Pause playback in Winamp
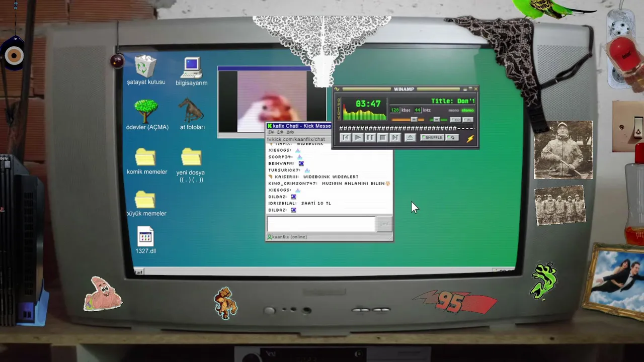The width and height of the screenshot is (644, 362). (x=370, y=137)
